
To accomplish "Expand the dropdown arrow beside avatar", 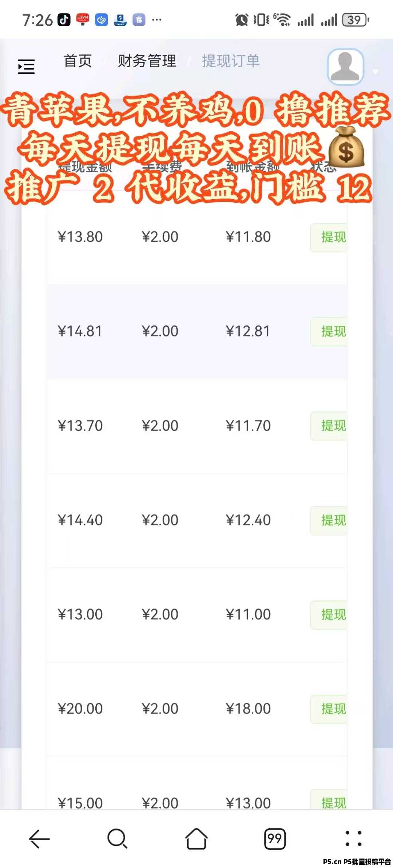I will pyautogui.click(x=376, y=72).
